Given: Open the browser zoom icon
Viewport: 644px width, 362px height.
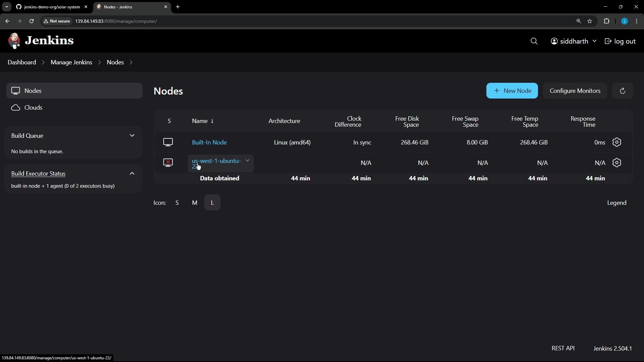Looking at the screenshot, I should (579, 21).
